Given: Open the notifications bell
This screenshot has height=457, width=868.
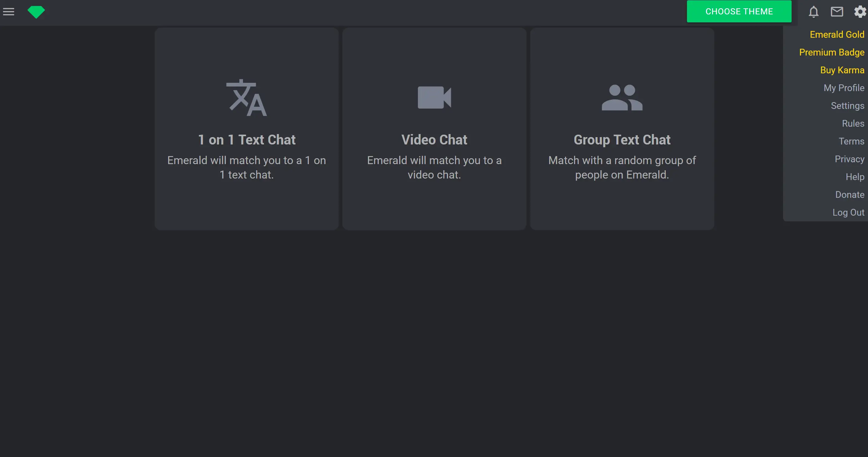Looking at the screenshot, I should tap(813, 12).
